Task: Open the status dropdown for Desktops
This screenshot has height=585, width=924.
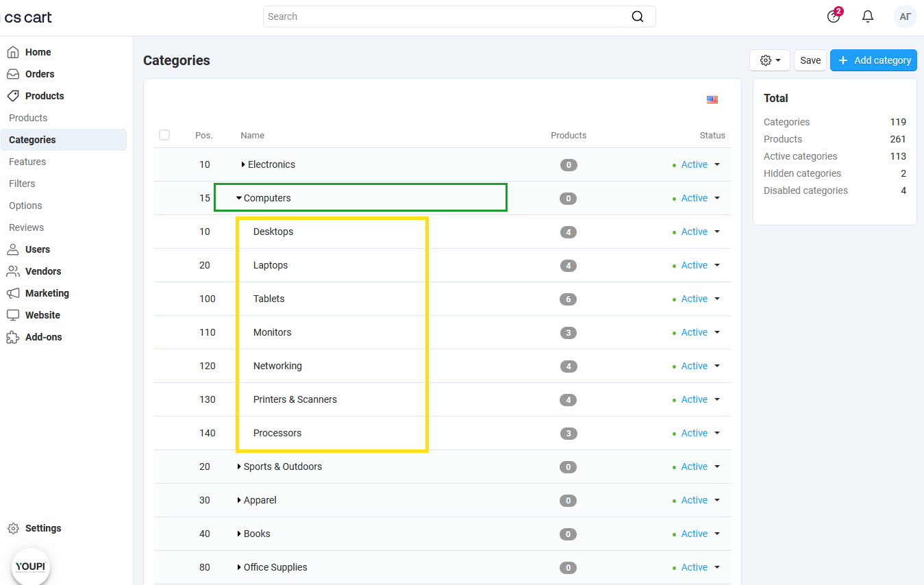Action: [717, 232]
